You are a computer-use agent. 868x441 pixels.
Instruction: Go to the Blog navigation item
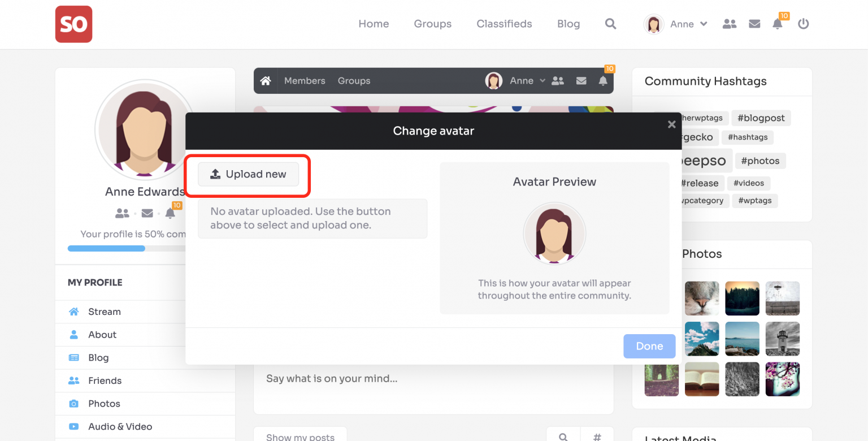click(x=568, y=24)
